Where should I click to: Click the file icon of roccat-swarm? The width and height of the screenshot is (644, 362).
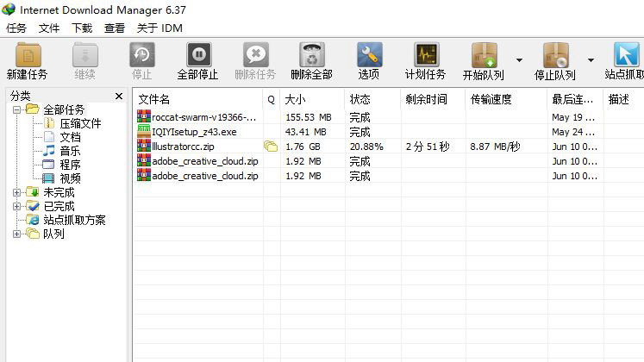tap(144, 117)
